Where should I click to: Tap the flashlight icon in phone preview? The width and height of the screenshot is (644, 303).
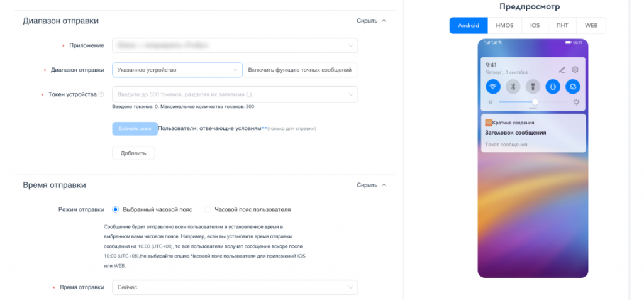coord(533,87)
